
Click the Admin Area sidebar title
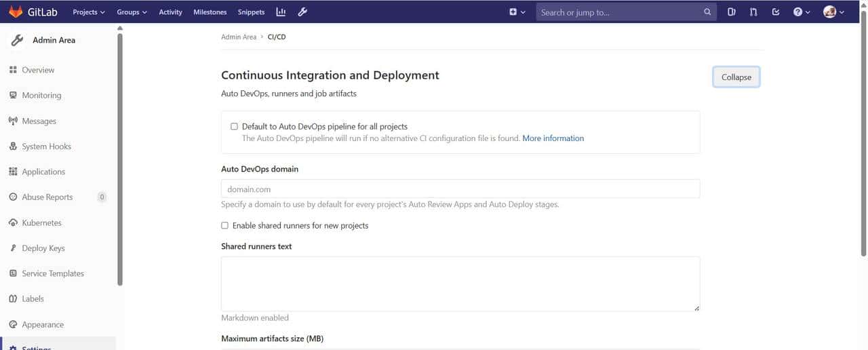coord(54,40)
